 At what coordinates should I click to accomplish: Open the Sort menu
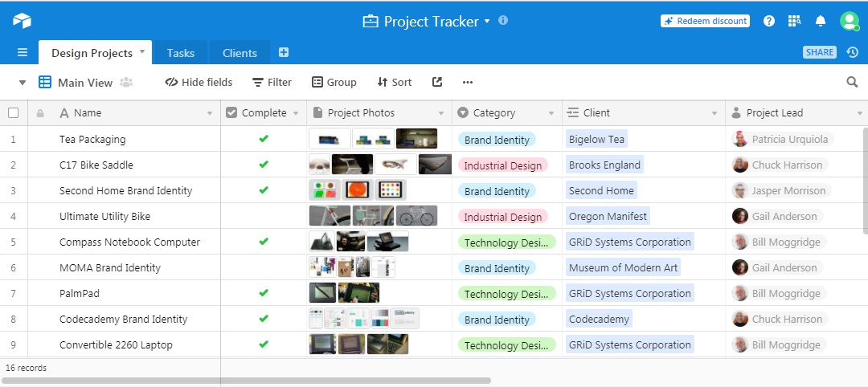click(x=395, y=83)
